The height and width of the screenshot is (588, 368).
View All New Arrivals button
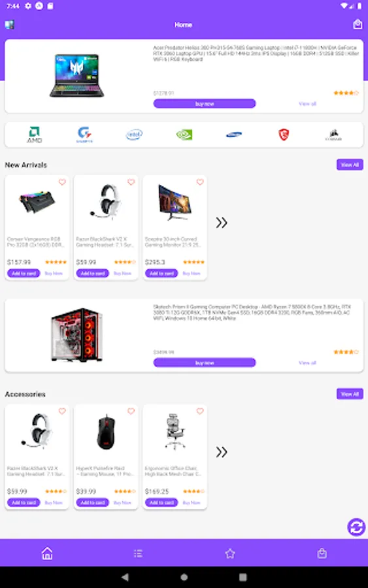coord(350,165)
